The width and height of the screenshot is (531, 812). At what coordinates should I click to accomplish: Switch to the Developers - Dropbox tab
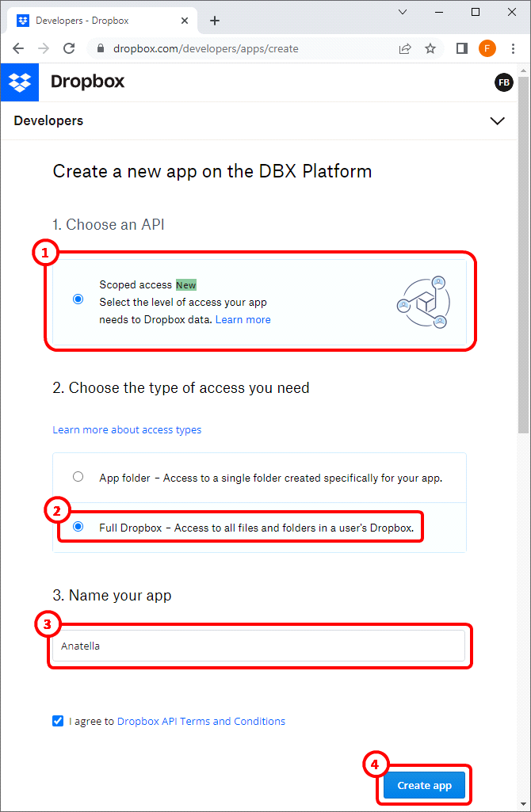(x=104, y=21)
